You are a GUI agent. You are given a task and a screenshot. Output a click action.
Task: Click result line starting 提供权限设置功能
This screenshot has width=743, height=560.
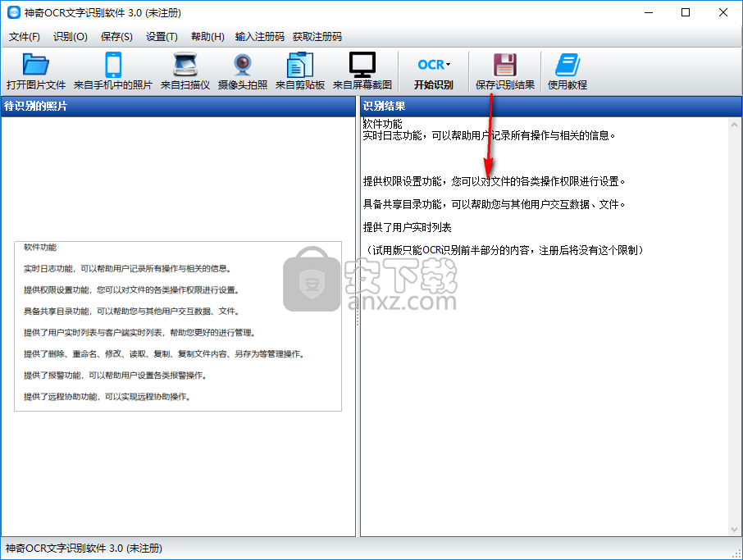point(495,181)
